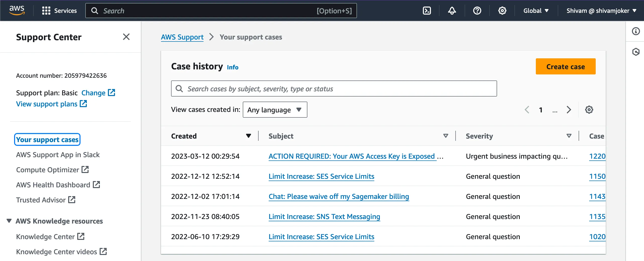Open table preferences gear icon
The height and width of the screenshot is (261, 644).
(589, 110)
